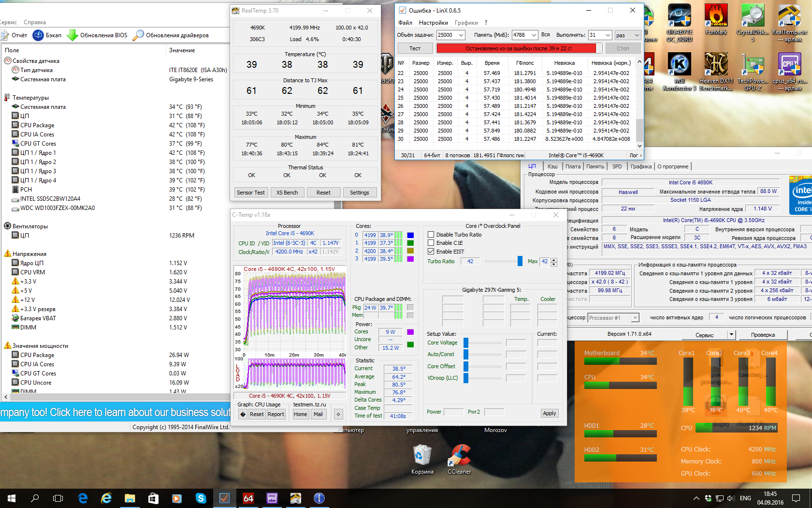Open Internet Explorer from the taskbar
The image size is (812, 508).
pyautogui.click(x=106, y=498)
